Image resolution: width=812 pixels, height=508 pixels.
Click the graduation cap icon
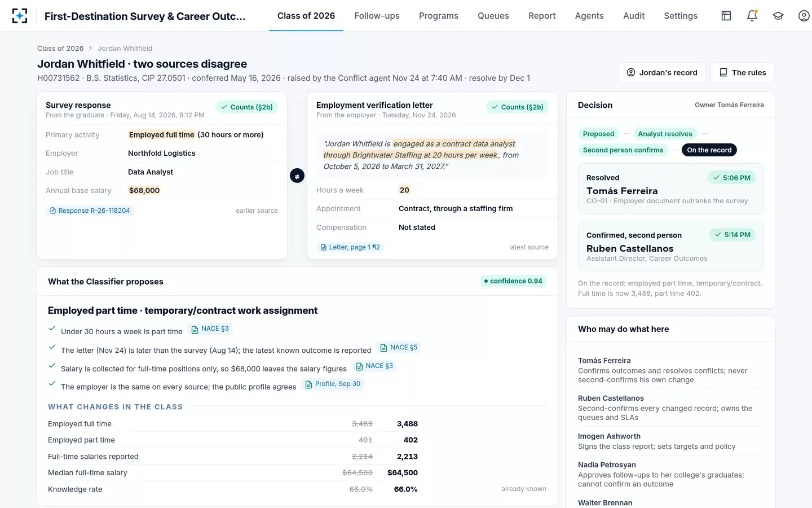[x=778, y=16]
